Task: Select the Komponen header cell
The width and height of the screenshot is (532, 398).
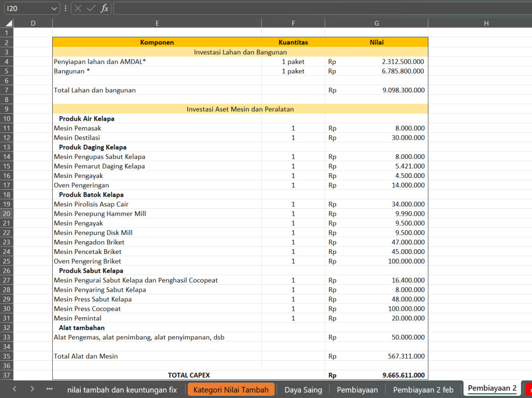Action: pyautogui.click(x=157, y=43)
